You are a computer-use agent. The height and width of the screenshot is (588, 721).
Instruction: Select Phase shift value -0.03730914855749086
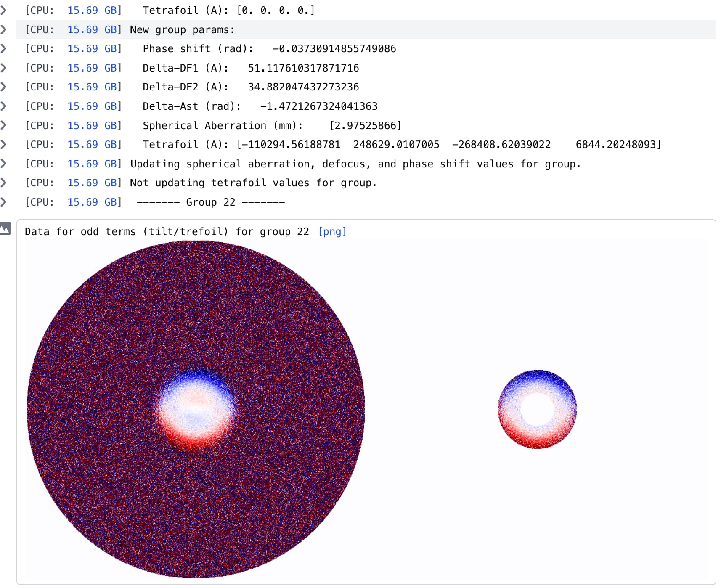[334, 49]
